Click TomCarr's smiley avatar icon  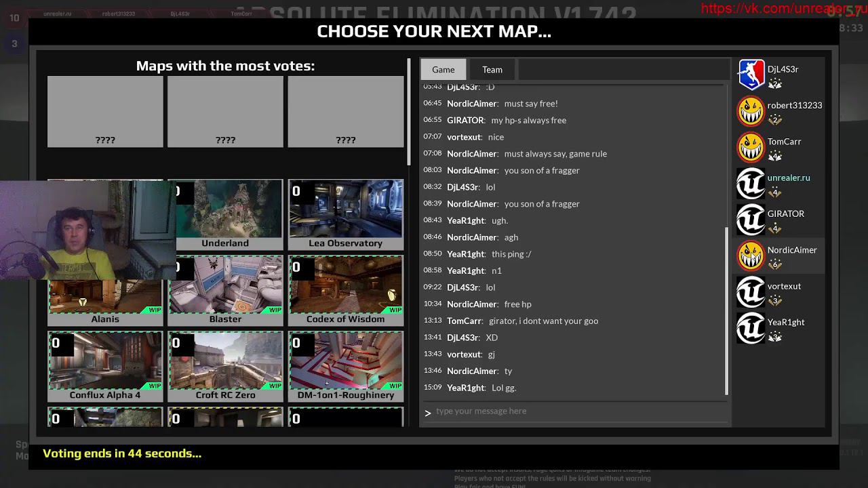(x=751, y=147)
